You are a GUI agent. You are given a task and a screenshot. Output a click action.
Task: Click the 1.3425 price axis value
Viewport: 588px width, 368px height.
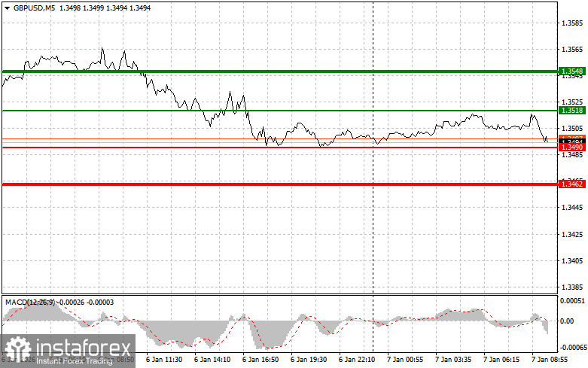pyautogui.click(x=572, y=234)
